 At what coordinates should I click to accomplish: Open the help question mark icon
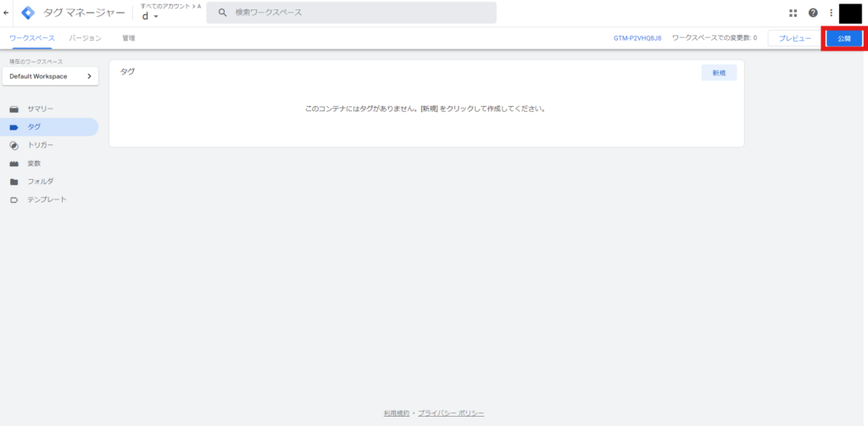point(813,13)
